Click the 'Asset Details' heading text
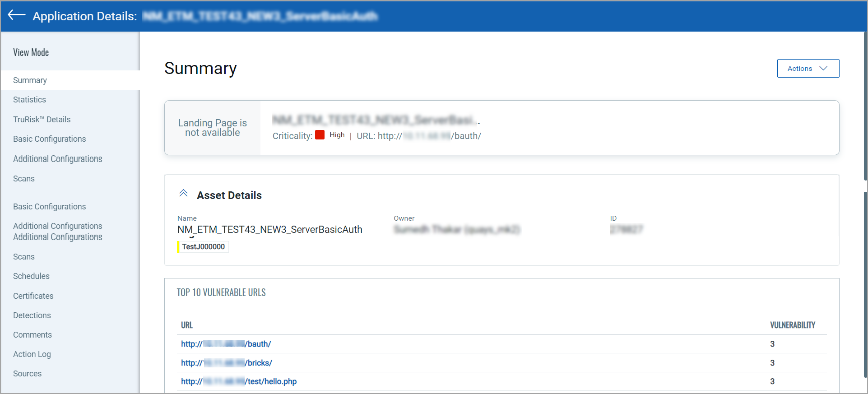Viewport: 868px width, 394px height. click(229, 195)
